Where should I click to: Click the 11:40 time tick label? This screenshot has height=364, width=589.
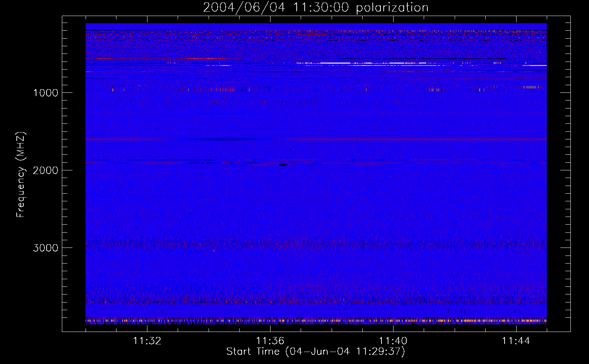(x=393, y=341)
